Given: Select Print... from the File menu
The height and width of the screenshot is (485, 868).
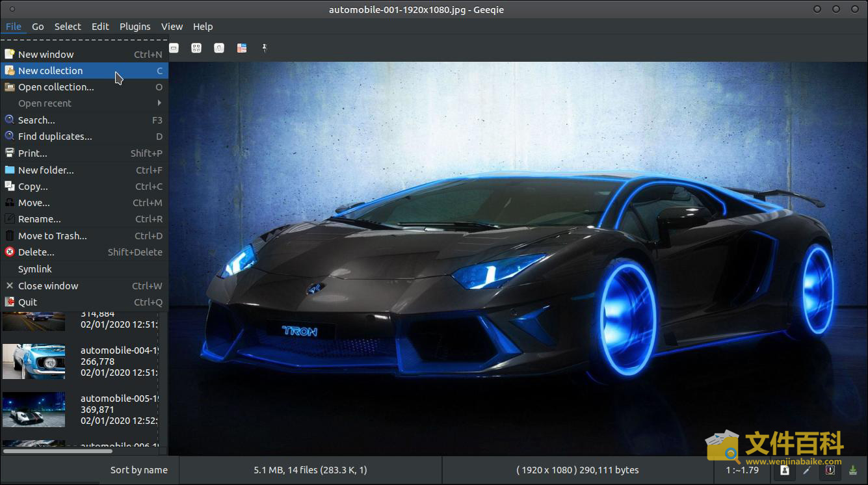Looking at the screenshot, I should (x=84, y=153).
